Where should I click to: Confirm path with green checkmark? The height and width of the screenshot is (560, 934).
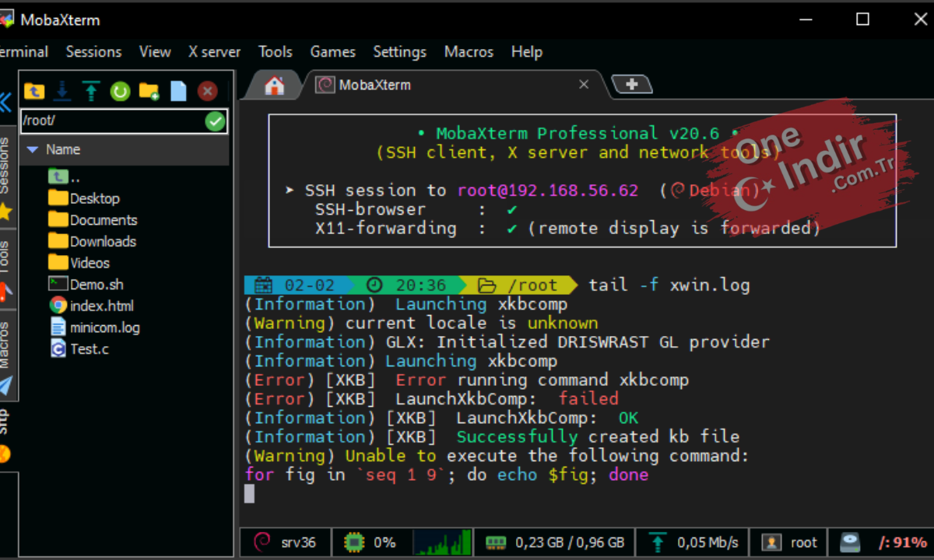coord(215,121)
